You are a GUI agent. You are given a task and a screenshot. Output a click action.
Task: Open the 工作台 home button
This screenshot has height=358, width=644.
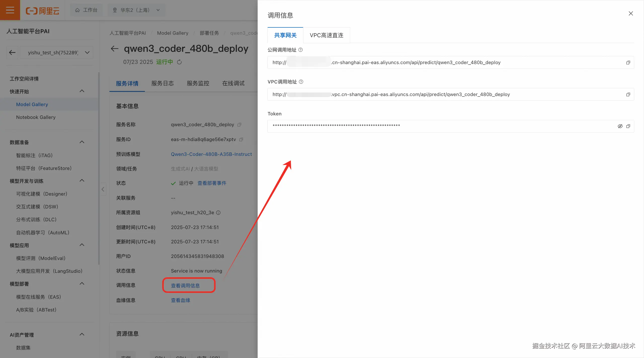pos(86,10)
